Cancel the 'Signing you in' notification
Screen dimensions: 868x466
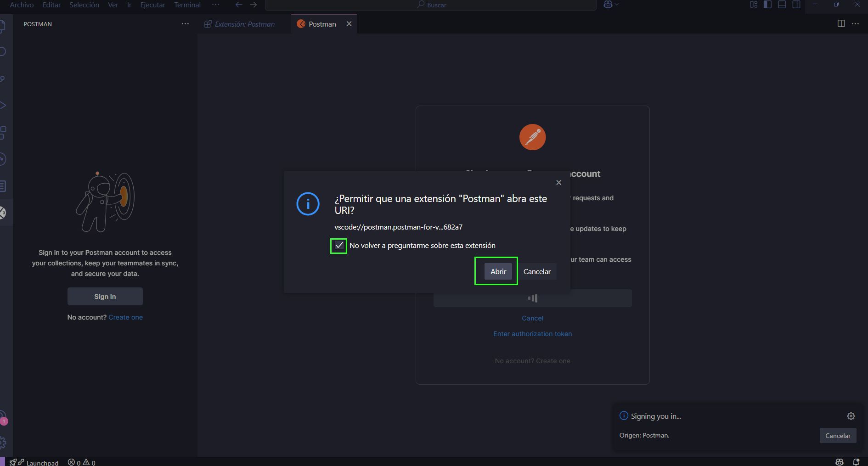click(x=838, y=436)
